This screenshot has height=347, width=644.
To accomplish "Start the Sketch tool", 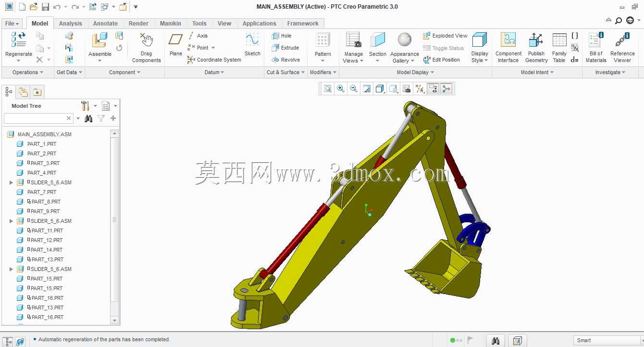I will point(252,44).
